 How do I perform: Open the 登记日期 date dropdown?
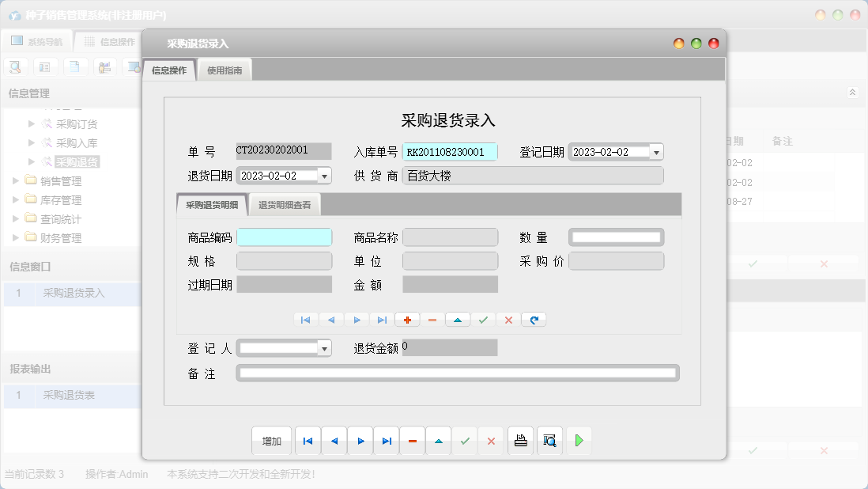pyautogui.click(x=656, y=152)
